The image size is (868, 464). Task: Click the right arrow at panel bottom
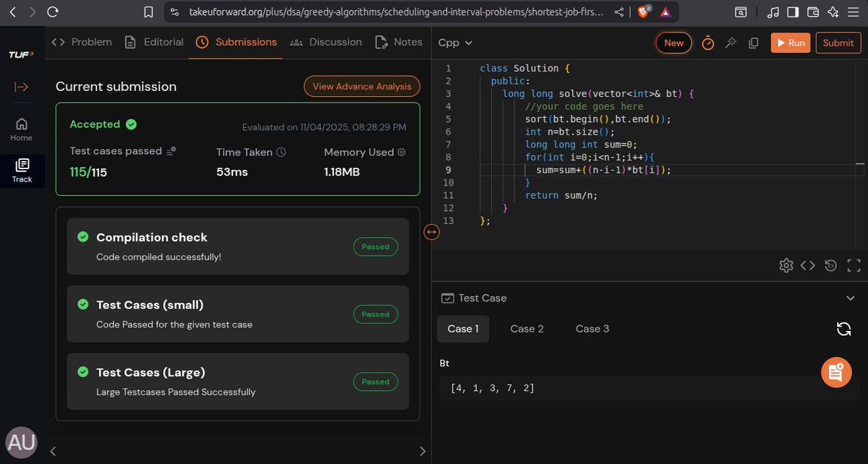tap(423, 451)
